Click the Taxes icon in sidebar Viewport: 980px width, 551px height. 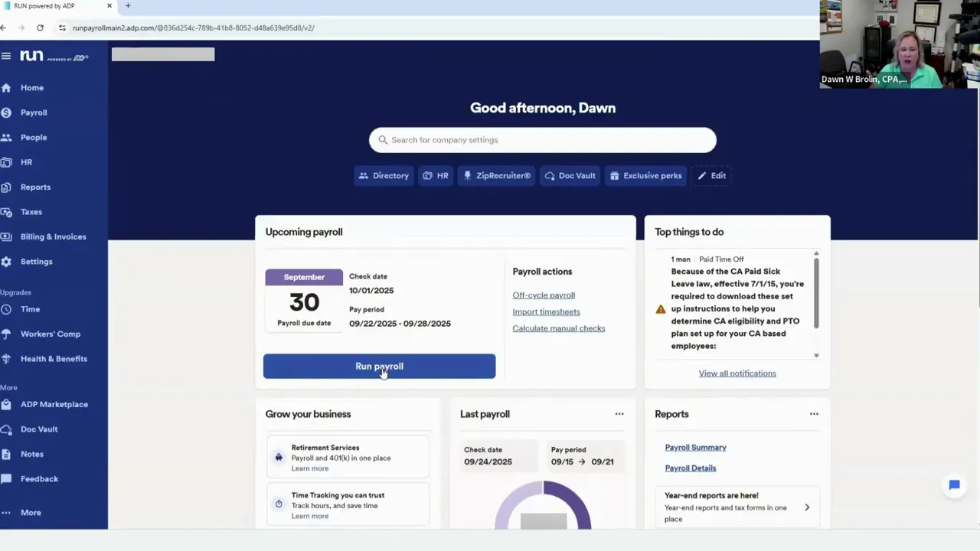click(6, 212)
